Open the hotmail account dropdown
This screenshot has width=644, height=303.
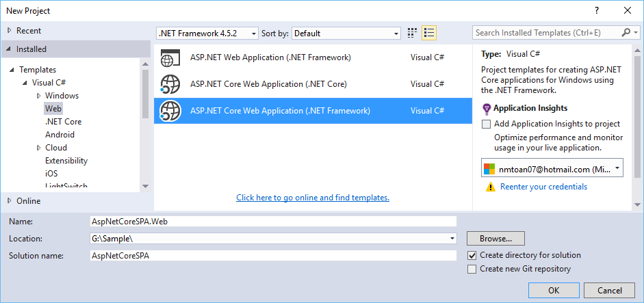point(552,168)
